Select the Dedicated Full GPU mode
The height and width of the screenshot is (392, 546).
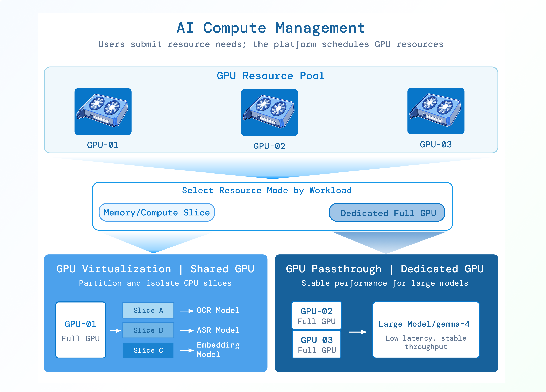[387, 213]
